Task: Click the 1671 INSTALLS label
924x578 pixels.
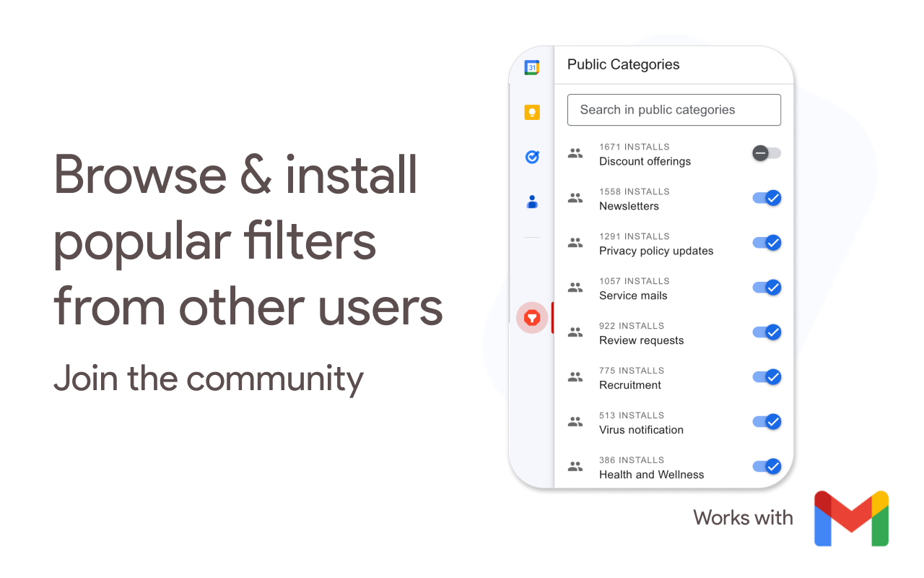Action: pyautogui.click(x=635, y=147)
